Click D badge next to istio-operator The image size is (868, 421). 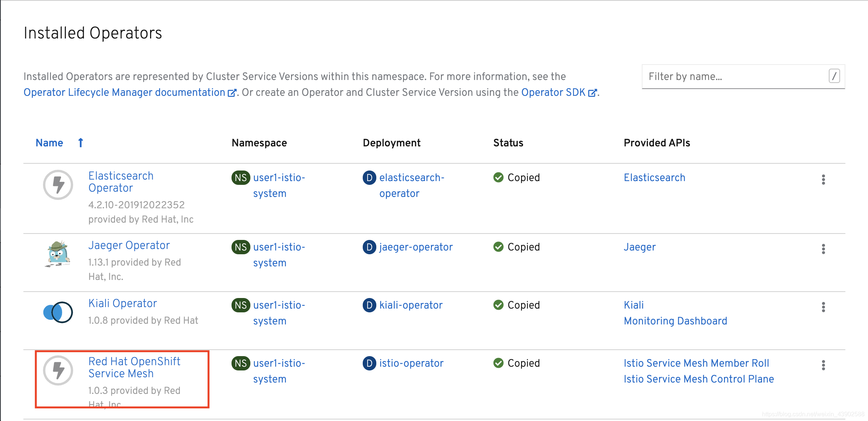369,363
